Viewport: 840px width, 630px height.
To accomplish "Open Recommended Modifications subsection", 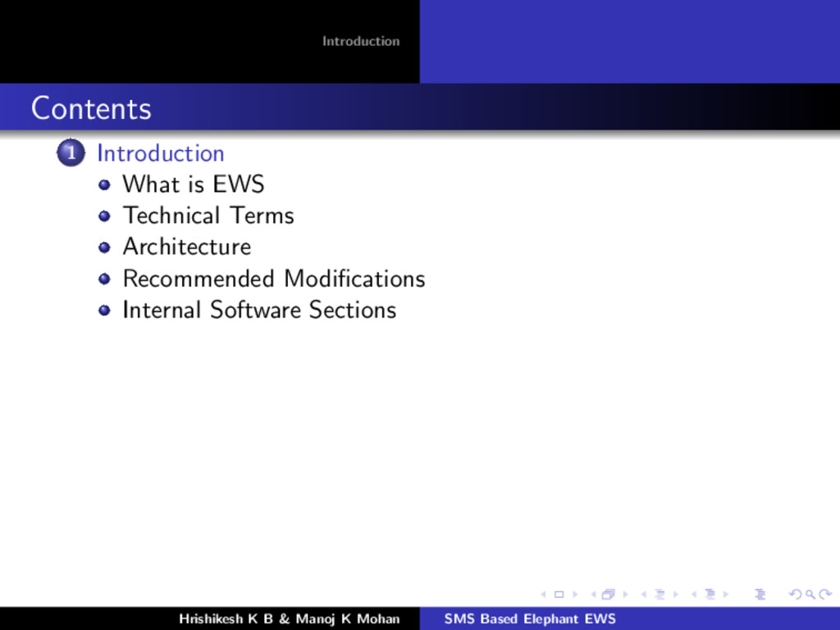I will tap(274, 279).
